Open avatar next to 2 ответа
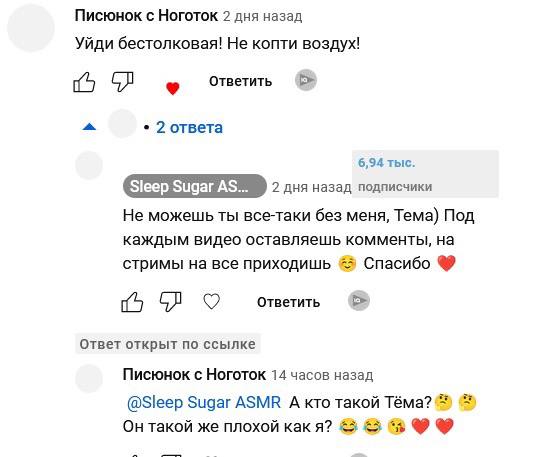540x457 pixels. pyautogui.click(x=122, y=124)
